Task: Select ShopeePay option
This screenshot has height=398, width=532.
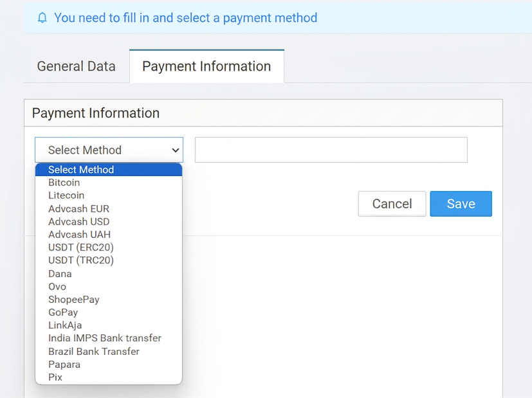Action: [109, 300]
